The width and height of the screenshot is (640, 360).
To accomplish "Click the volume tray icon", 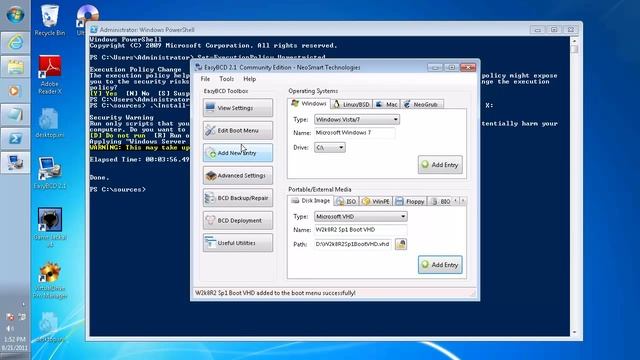I will coord(9,328).
